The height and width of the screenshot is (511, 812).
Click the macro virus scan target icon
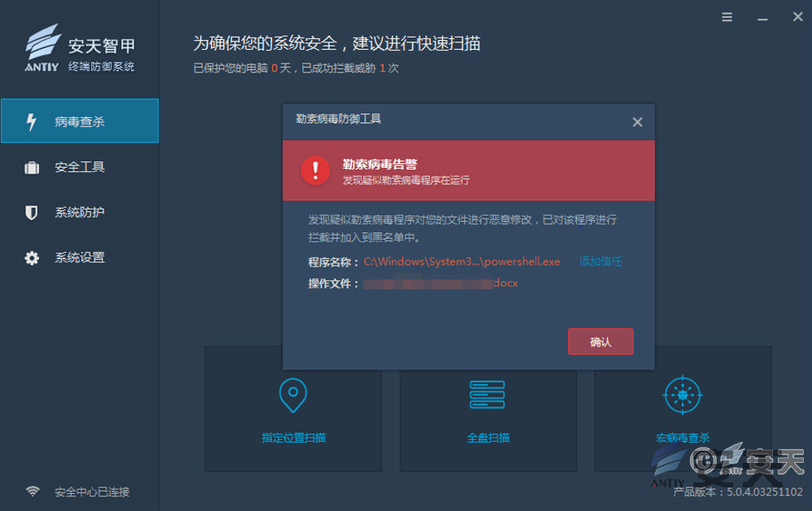tap(683, 395)
